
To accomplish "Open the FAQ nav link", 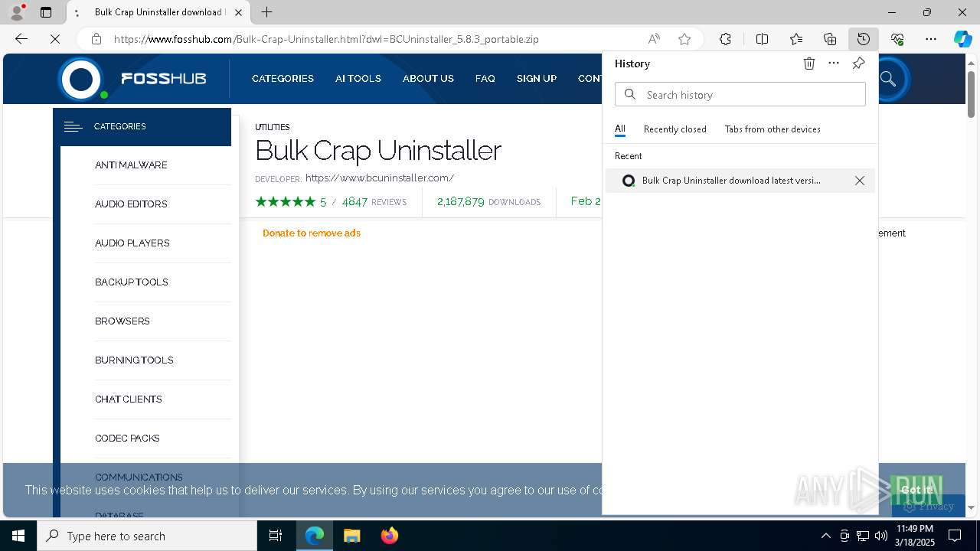I will 485,79.
